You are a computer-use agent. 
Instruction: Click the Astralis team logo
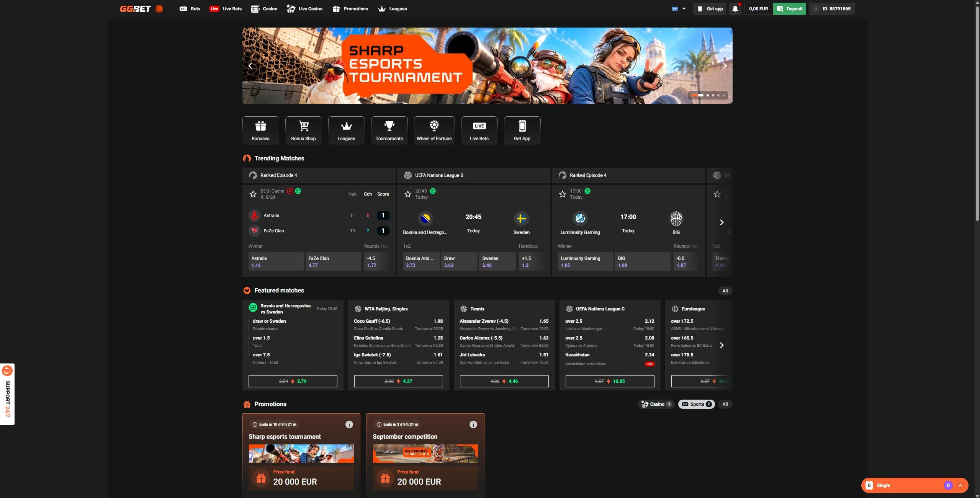click(x=254, y=216)
